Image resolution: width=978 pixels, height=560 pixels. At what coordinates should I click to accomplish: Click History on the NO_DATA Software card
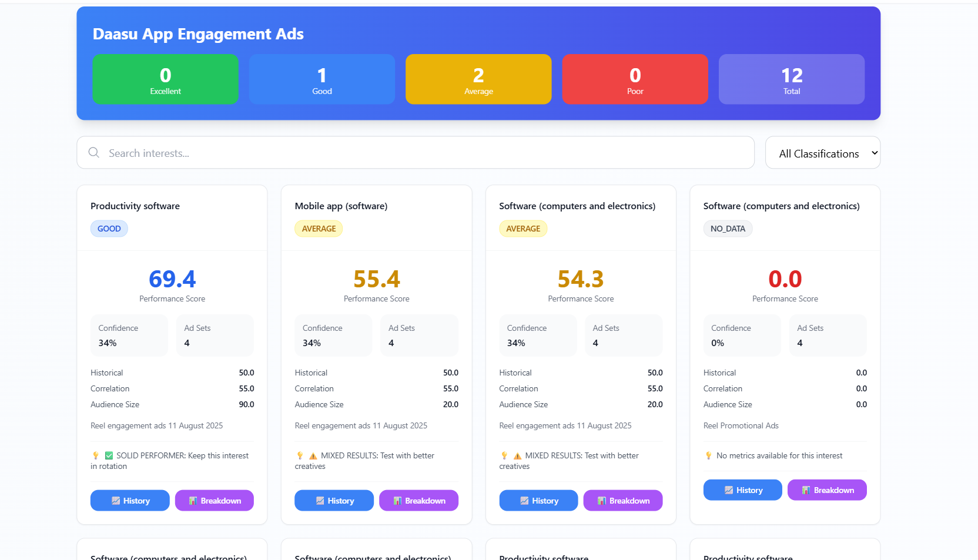pyautogui.click(x=742, y=489)
